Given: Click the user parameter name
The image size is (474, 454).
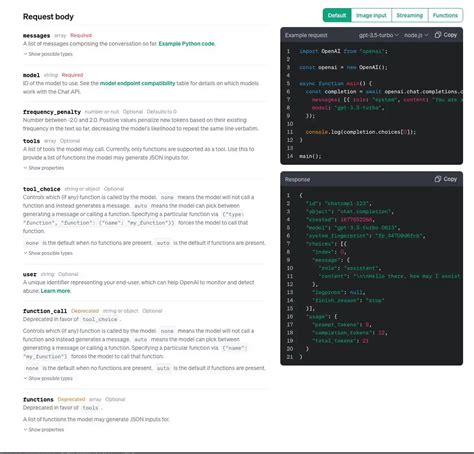Looking at the screenshot, I should pos(30,274).
